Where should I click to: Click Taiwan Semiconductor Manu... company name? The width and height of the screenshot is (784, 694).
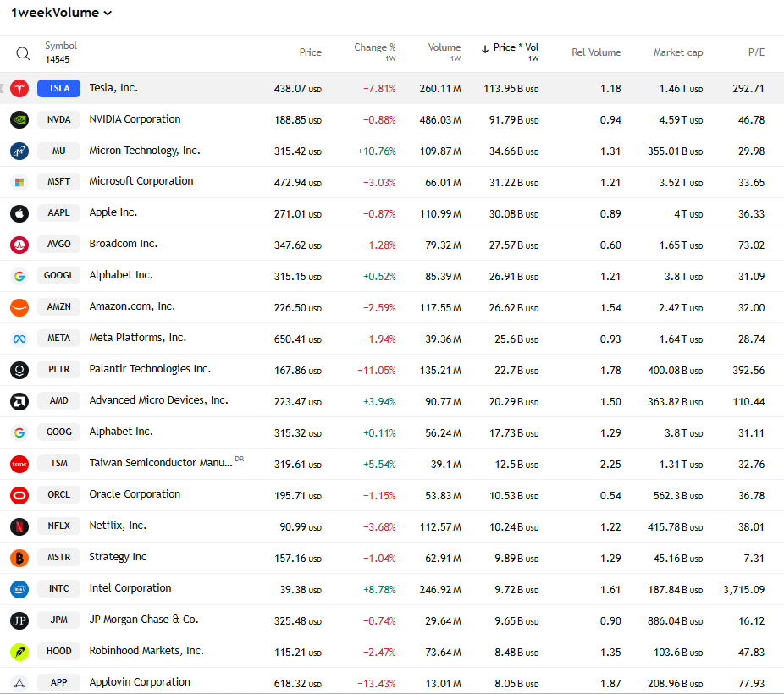pyautogui.click(x=161, y=463)
